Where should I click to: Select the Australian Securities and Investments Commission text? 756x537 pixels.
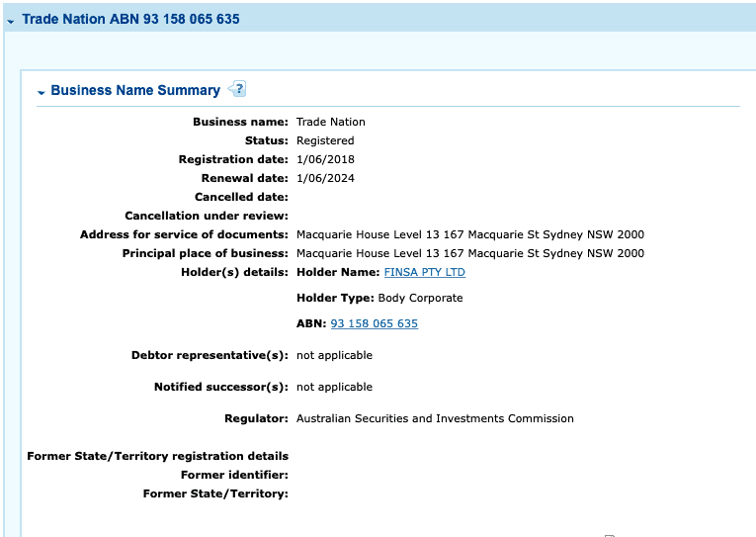click(435, 418)
